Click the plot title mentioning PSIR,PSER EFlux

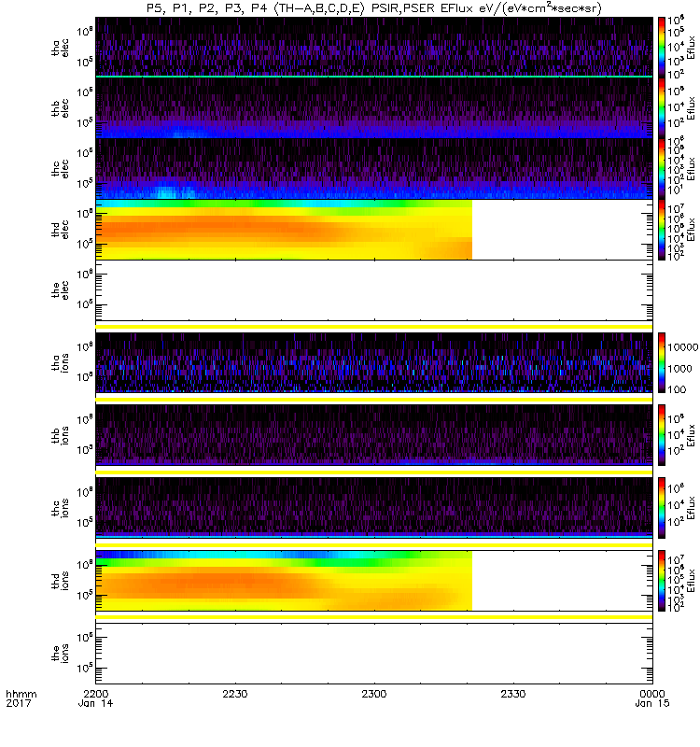click(x=374, y=8)
